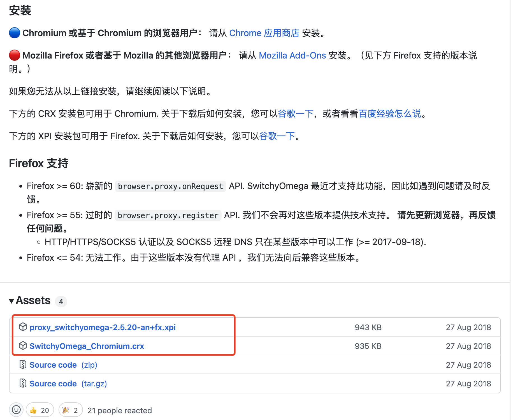The image size is (511, 420).
Task: Download proxy_switchyomega-2.5.20-an+fx.xpi
Action: [103, 327]
